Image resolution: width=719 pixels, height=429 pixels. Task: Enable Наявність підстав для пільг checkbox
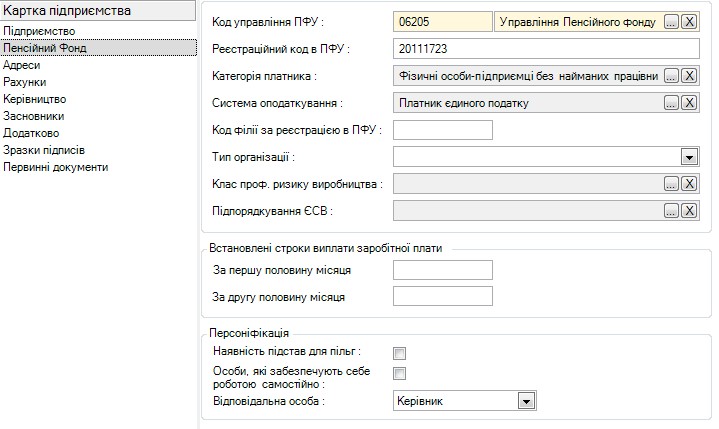[x=399, y=353]
